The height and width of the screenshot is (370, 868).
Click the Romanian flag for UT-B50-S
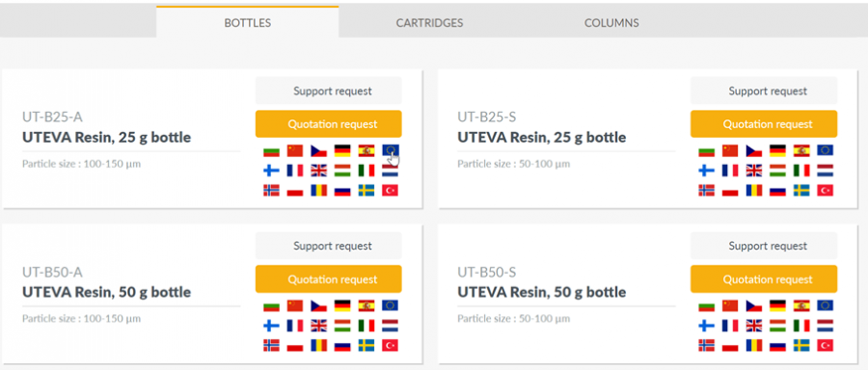754,346
